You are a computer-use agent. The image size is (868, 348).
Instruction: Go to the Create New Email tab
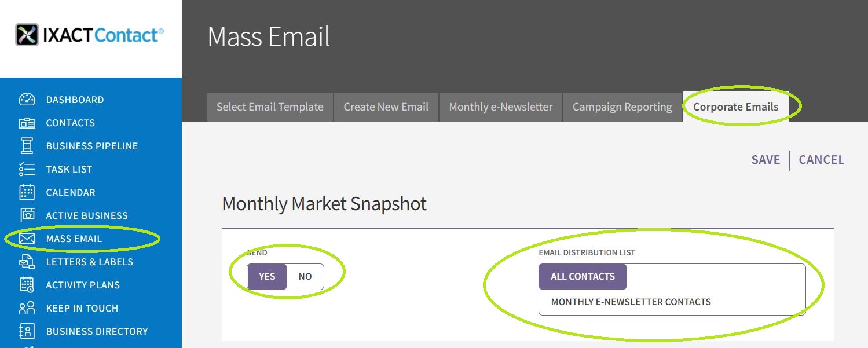click(x=386, y=107)
